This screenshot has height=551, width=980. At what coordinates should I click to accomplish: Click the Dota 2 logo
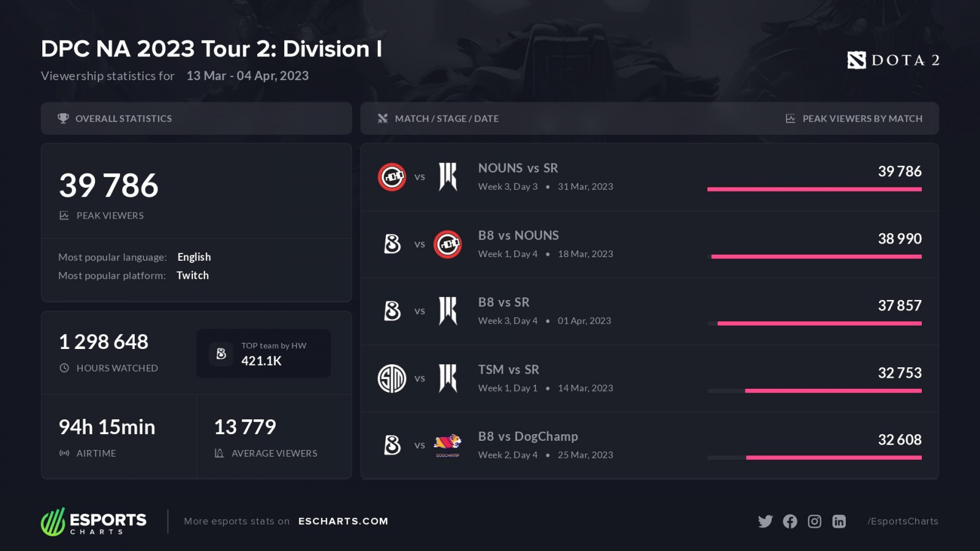[x=893, y=60]
